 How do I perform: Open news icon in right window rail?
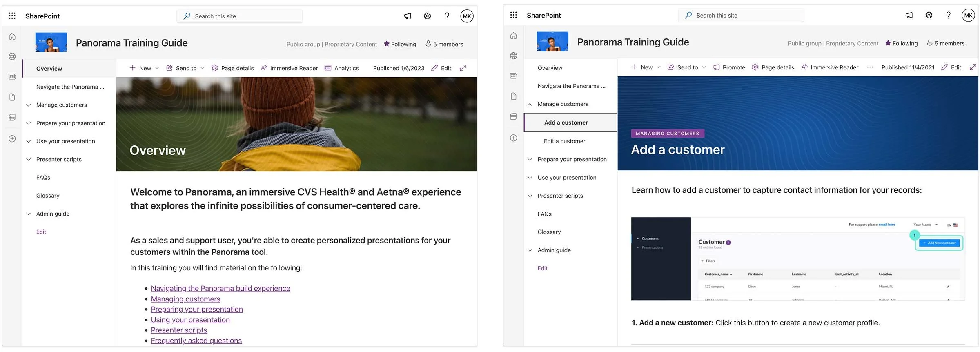514,76
